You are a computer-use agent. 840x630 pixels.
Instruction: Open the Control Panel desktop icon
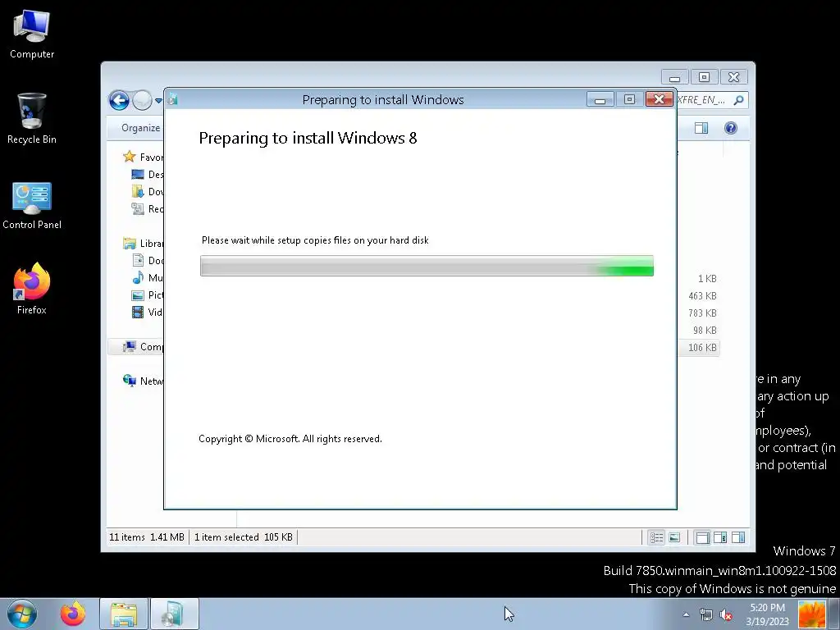point(32,206)
